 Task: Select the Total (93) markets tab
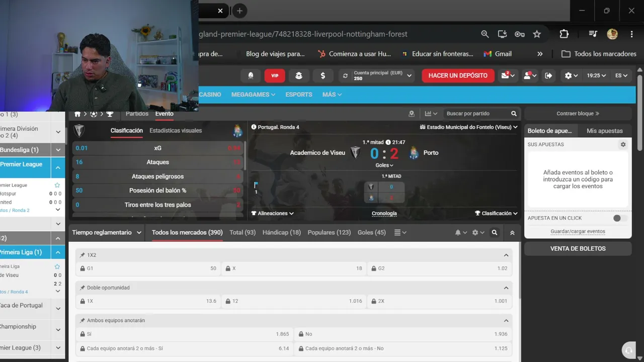243,232
